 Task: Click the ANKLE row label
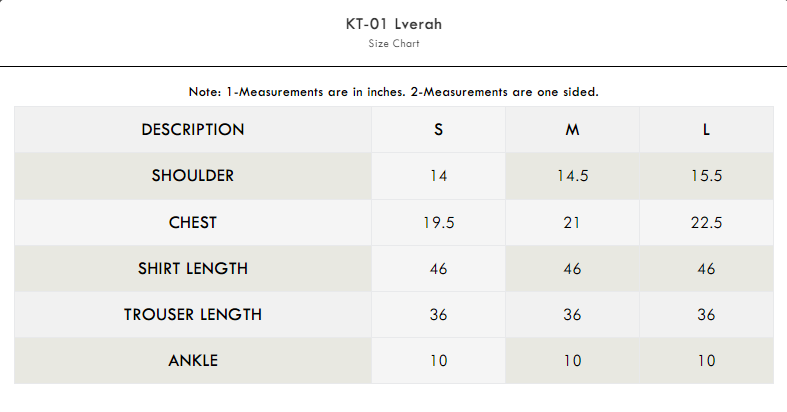point(193,360)
